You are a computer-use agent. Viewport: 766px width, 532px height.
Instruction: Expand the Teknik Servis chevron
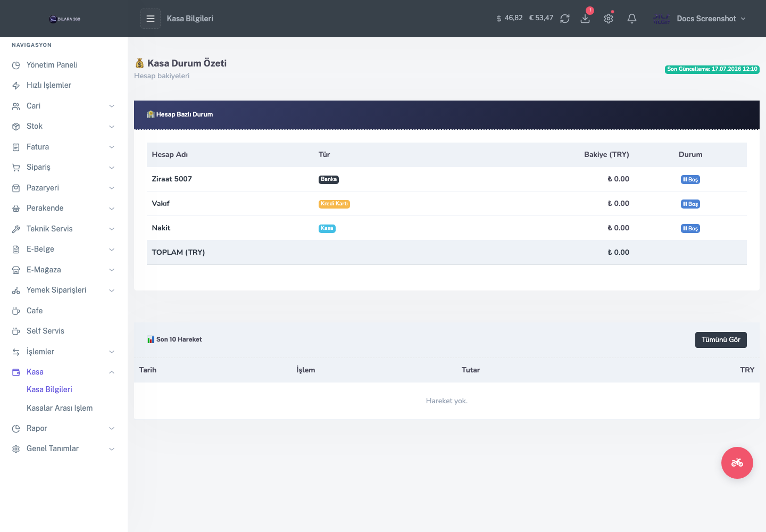(112, 229)
